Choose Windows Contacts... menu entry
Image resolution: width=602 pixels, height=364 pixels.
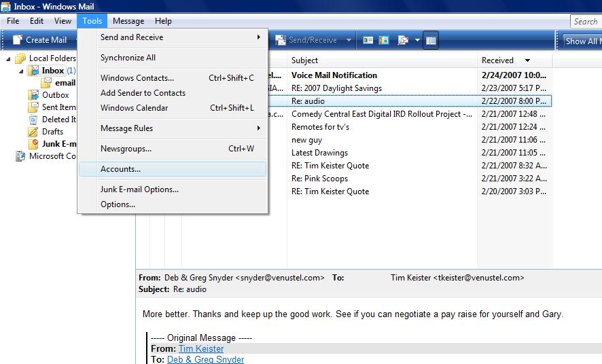(x=173, y=78)
